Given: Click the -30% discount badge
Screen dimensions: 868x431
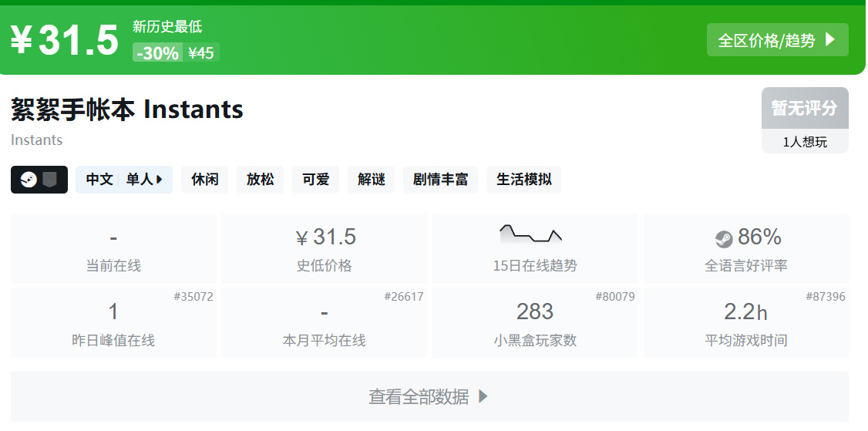Looking at the screenshot, I should point(158,52).
